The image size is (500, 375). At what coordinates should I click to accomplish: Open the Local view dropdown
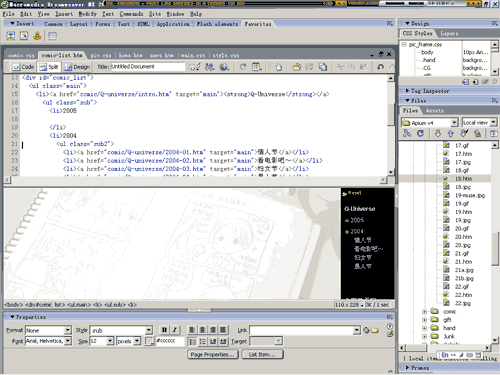494,122
